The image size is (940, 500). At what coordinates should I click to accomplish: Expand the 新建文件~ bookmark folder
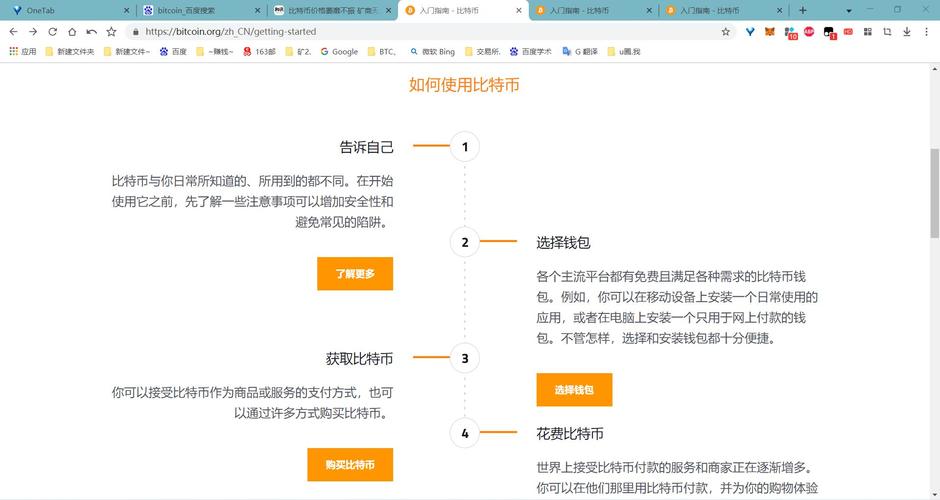[126, 52]
